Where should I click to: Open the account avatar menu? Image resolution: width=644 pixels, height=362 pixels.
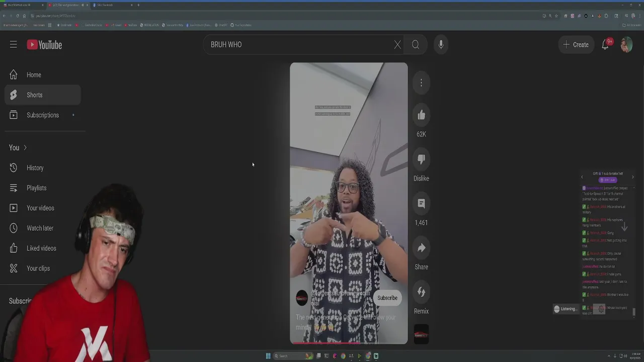(x=626, y=45)
